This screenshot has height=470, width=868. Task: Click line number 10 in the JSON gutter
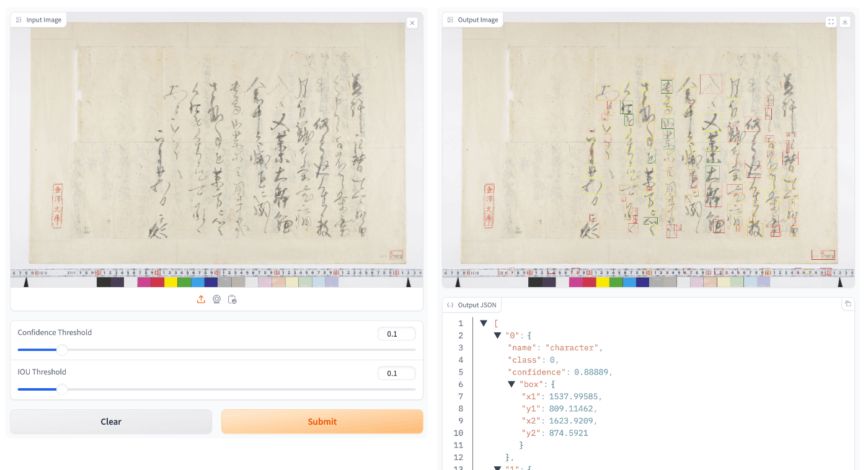pos(459,433)
